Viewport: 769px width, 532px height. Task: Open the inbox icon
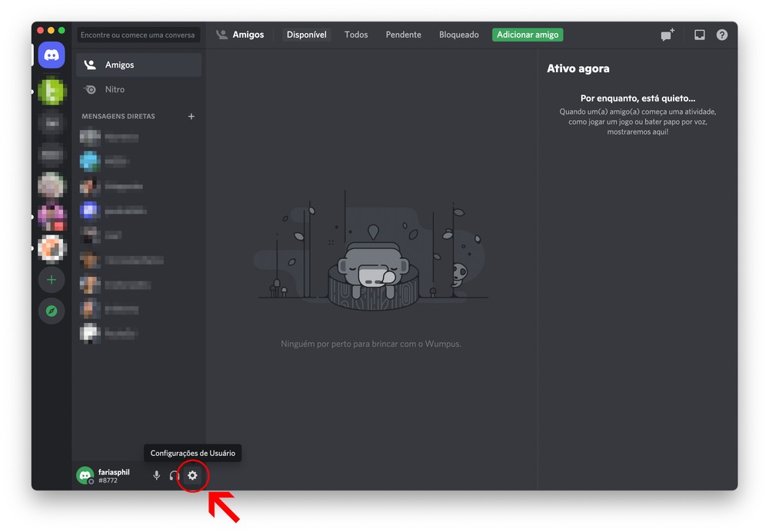(x=699, y=35)
